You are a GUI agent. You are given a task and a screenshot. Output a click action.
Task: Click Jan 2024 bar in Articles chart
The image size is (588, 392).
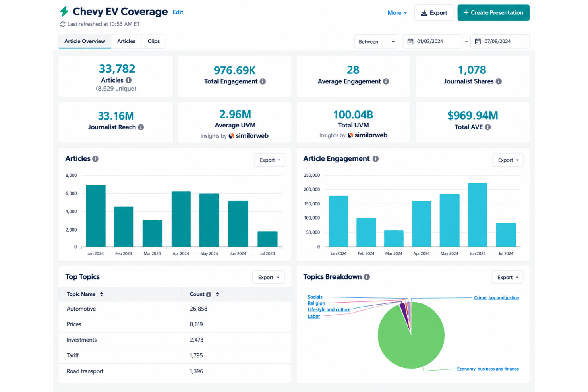[96, 216]
